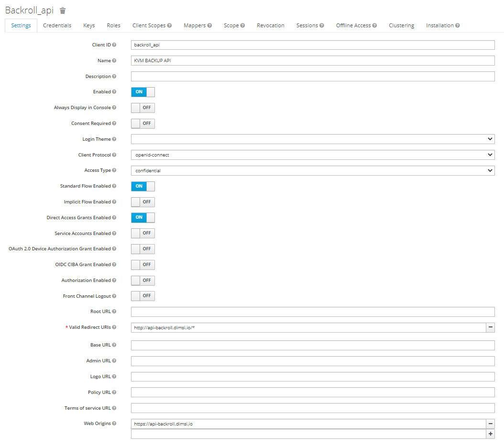Show help icon for Admin URL

[x=114, y=361]
